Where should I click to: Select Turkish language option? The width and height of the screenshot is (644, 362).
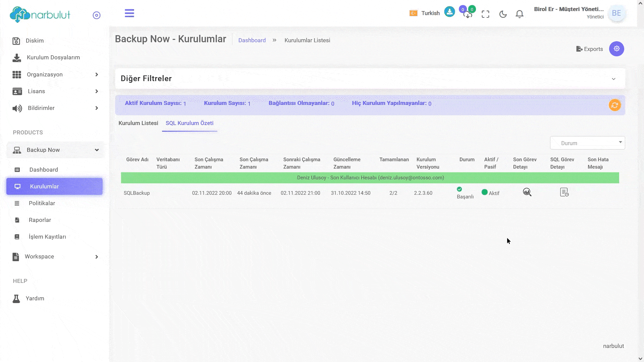pyautogui.click(x=430, y=13)
